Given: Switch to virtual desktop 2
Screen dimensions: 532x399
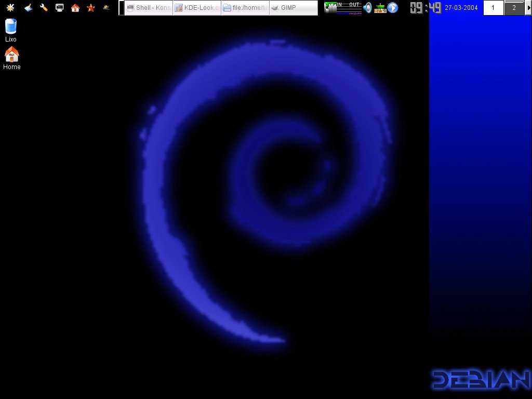Looking at the screenshot, I should [514, 8].
